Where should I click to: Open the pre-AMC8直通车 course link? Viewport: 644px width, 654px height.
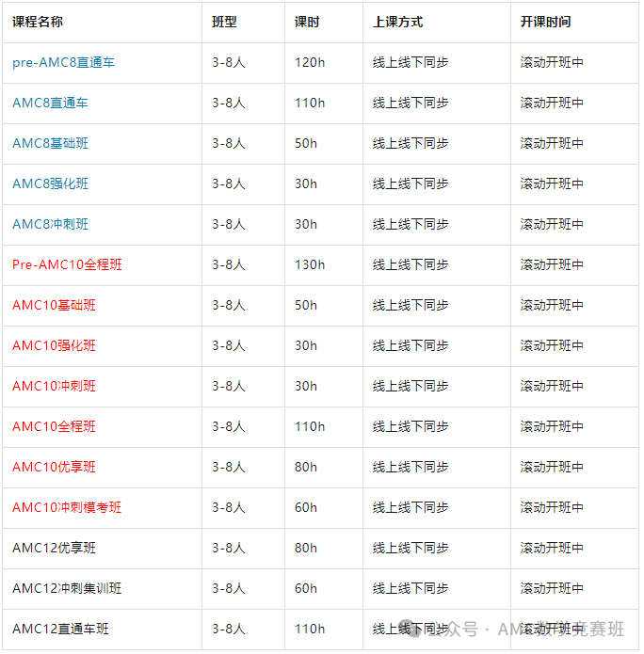click(x=63, y=62)
